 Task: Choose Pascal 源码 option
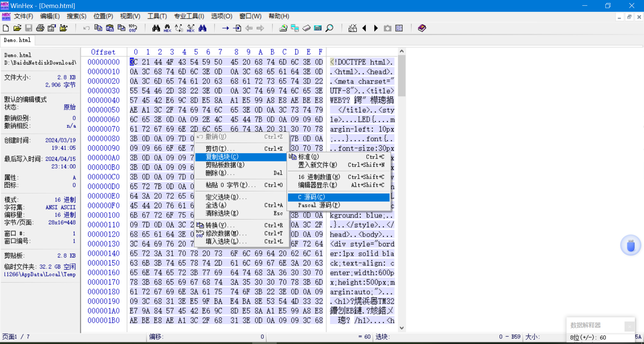(x=316, y=205)
